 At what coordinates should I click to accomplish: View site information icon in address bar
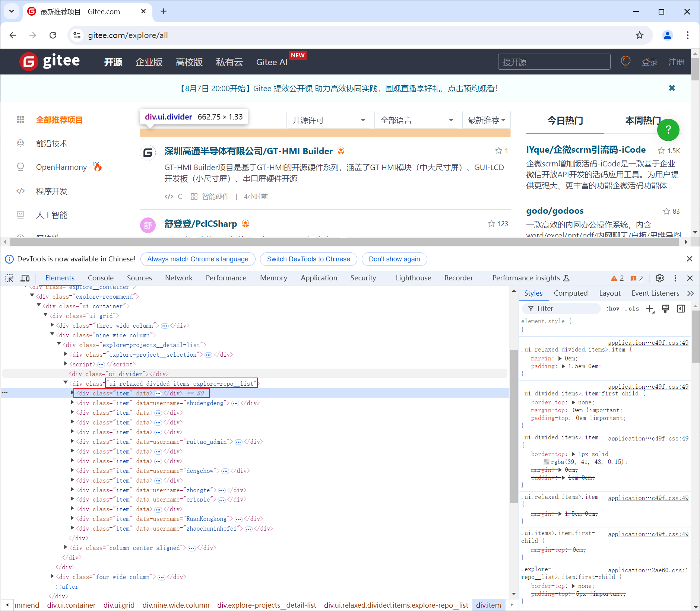click(77, 35)
